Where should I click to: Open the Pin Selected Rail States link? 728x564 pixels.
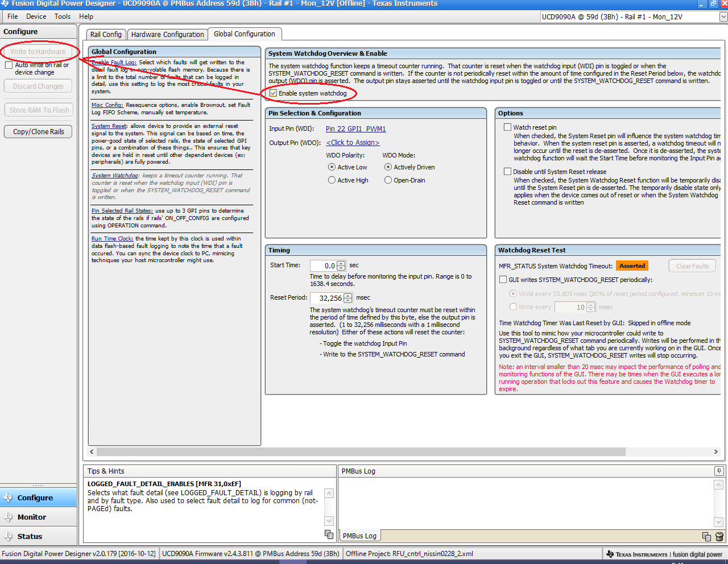(122, 211)
